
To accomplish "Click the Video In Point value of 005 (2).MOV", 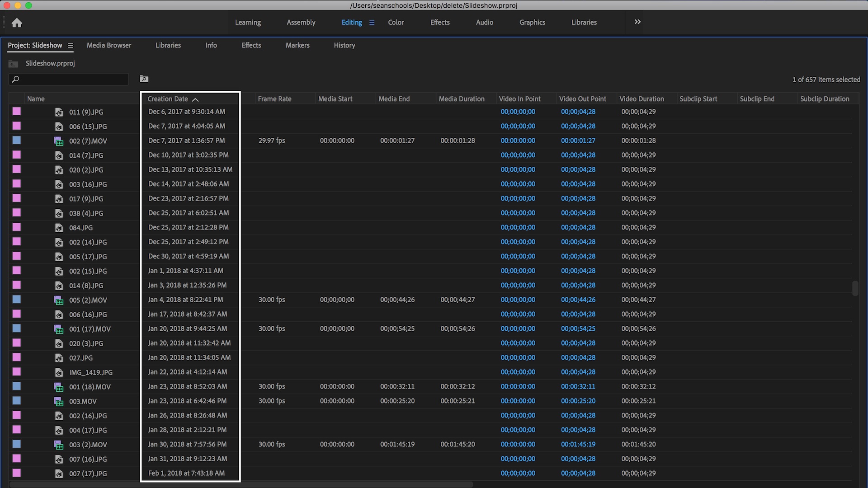I will pos(518,300).
